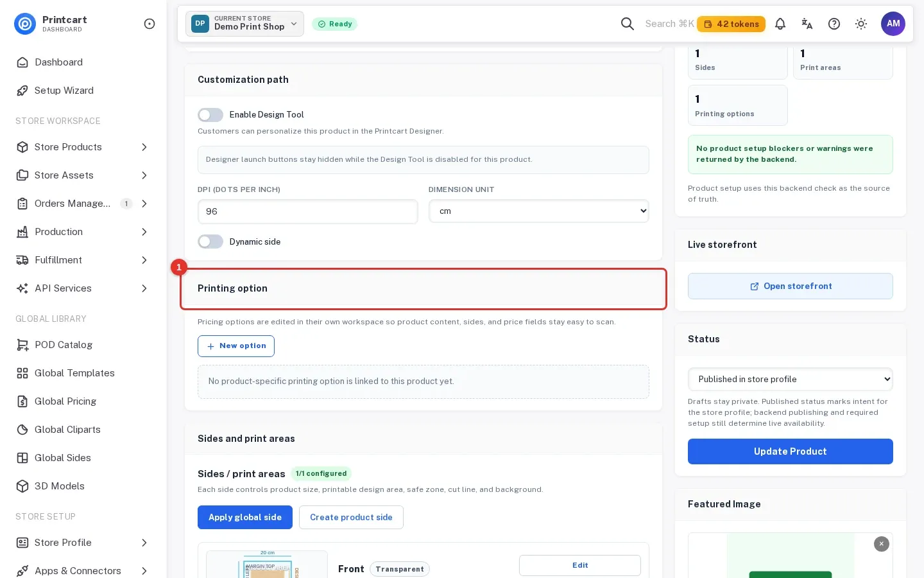
Task: Expand the Store Assets submenu
Action: 144,175
